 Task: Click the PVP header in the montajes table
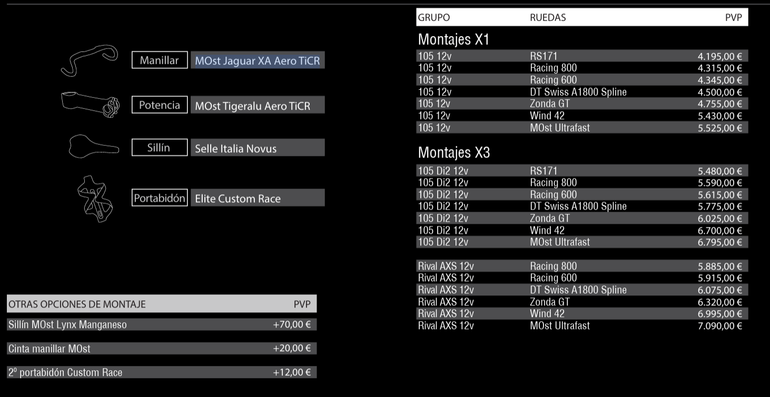733,18
